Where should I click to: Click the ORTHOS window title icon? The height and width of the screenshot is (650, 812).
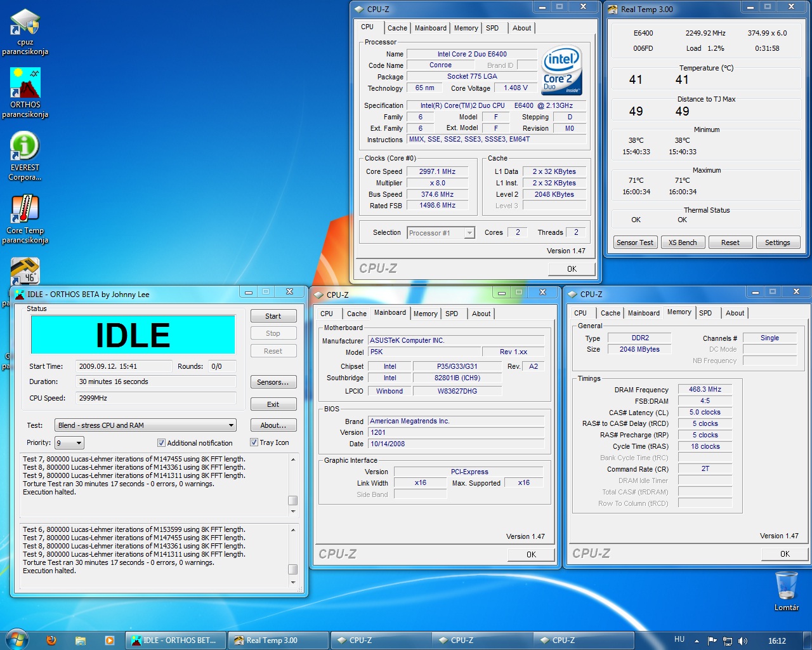[20, 294]
